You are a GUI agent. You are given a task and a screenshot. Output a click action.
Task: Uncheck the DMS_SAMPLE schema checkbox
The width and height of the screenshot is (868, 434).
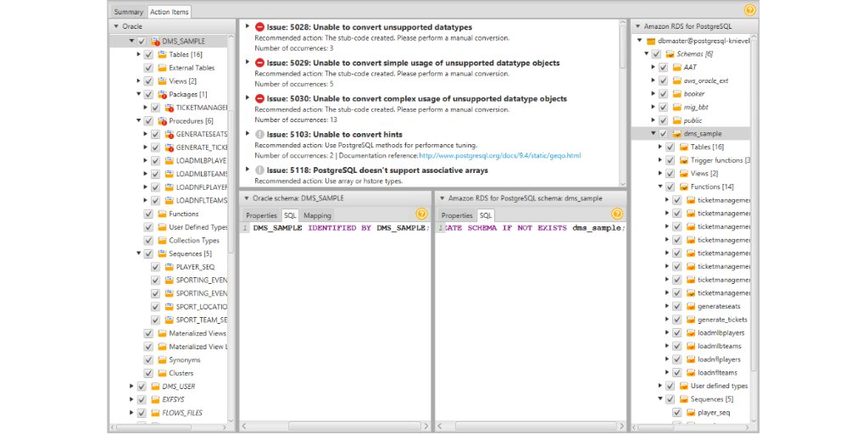coord(142,41)
